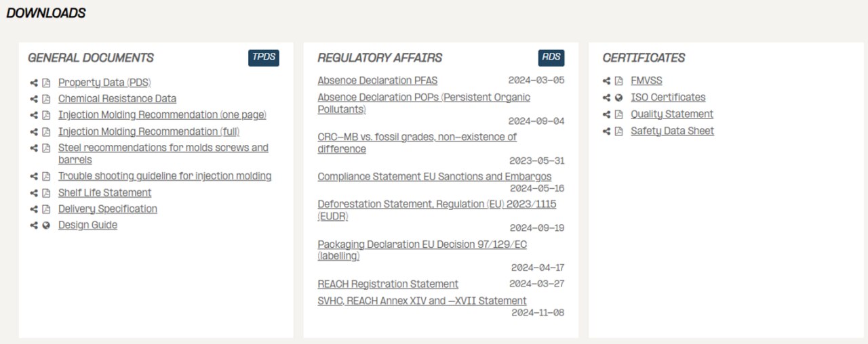Click share icon beside Design Guide
The width and height of the screenshot is (868, 344).
34,225
